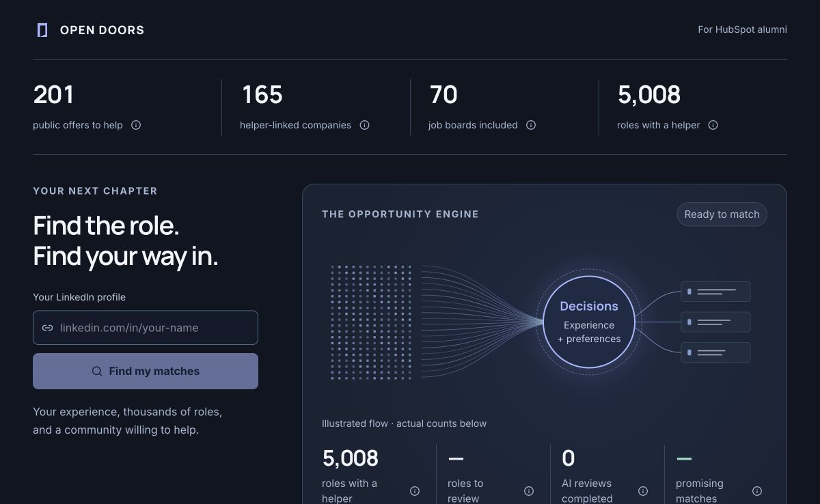Click the 165 companies count

(x=262, y=94)
